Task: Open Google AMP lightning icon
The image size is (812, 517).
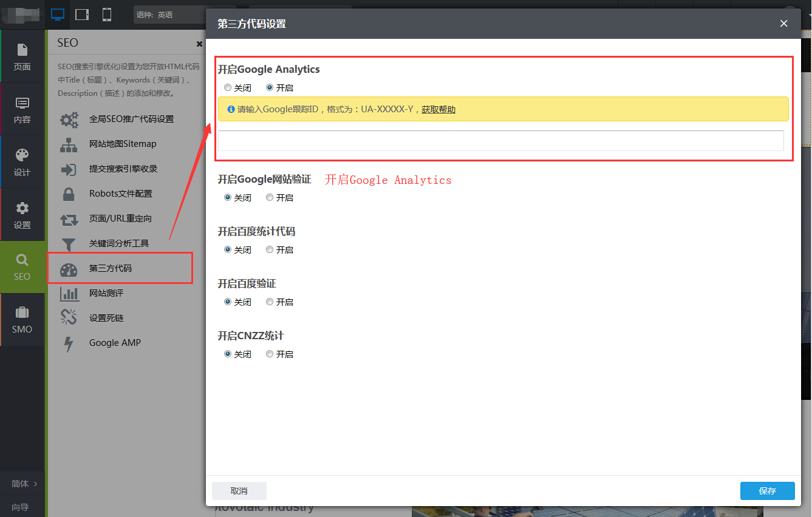Action: point(69,343)
